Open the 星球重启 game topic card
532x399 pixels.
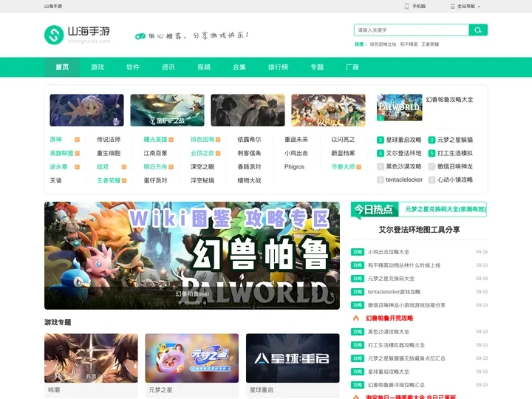(293, 364)
